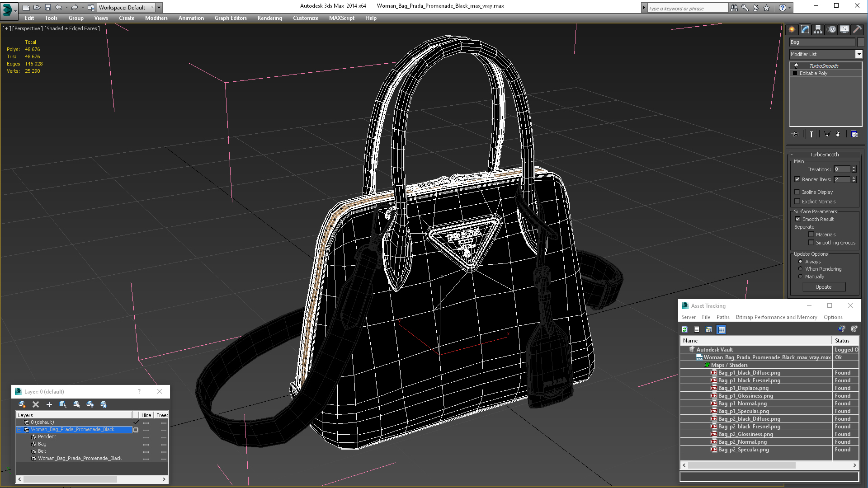Click Highlight Selected Objects' Layers icon
The width and height of the screenshot is (868, 488).
coord(76,404)
